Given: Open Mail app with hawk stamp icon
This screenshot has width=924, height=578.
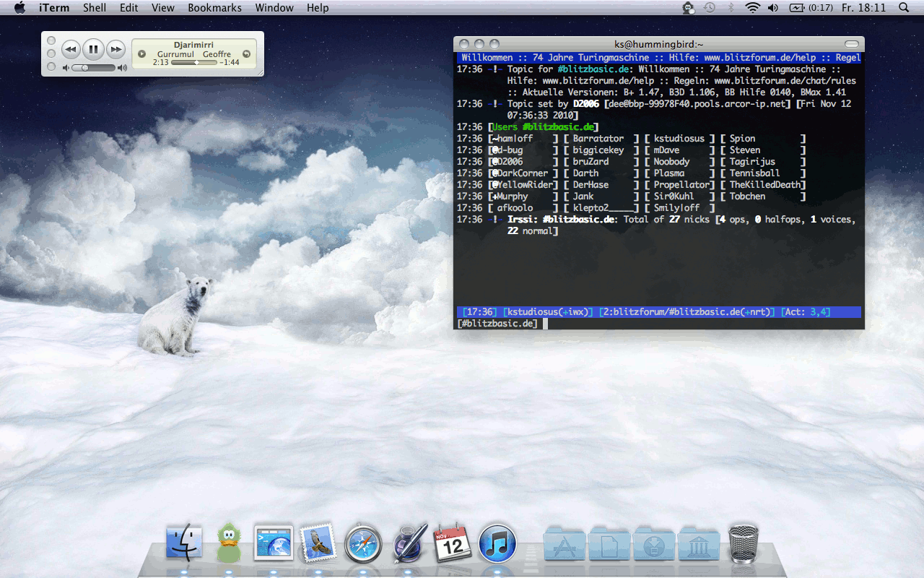Looking at the screenshot, I should coord(318,543).
